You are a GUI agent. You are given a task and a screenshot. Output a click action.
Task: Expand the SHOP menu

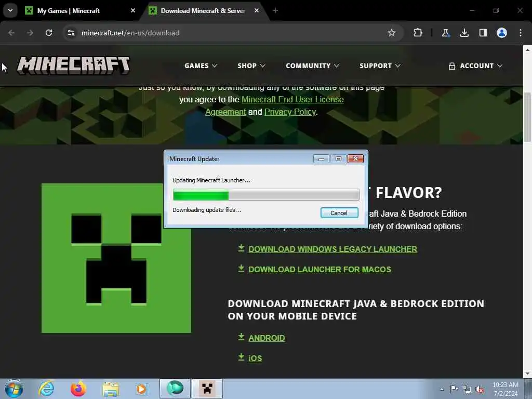point(251,66)
